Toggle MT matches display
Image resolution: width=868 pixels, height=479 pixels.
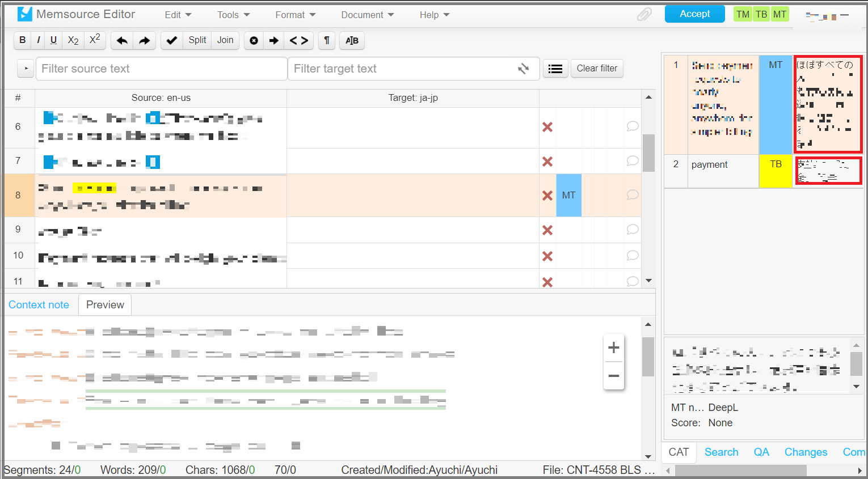pyautogui.click(x=779, y=13)
